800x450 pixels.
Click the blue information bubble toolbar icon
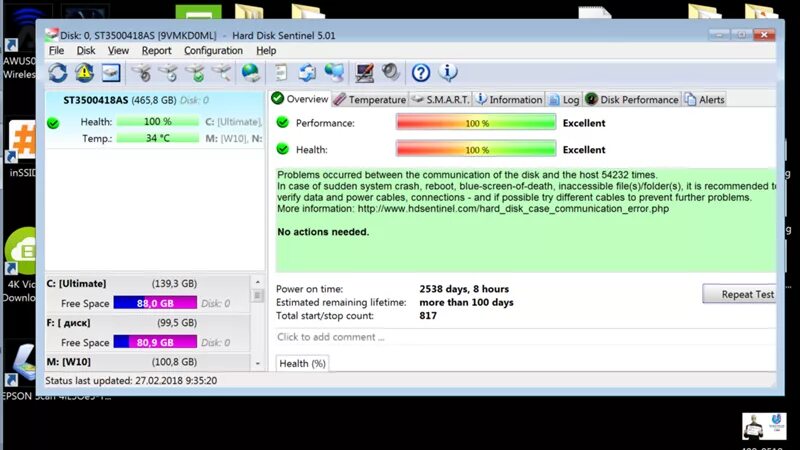pos(448,72)
